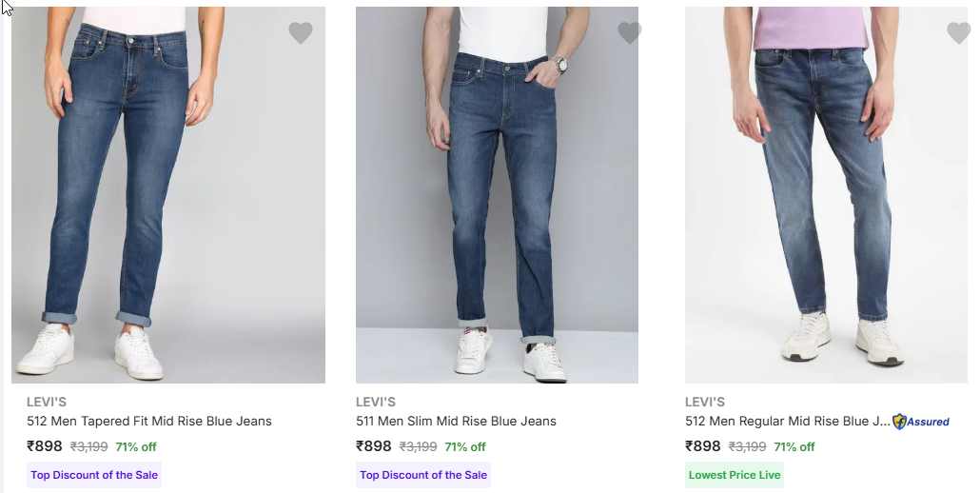The image size is (980, 493).
Task: Open '512 Men Tapered Fit Mid Rise Blue Jeans' title
Action: (149, 422)
